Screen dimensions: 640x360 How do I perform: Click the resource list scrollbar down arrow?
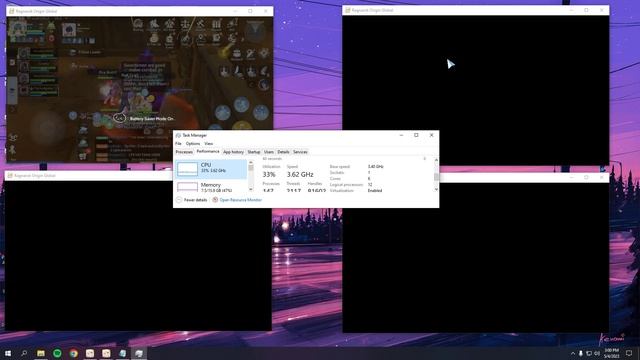pyautogui.click(x=251, y=189)
